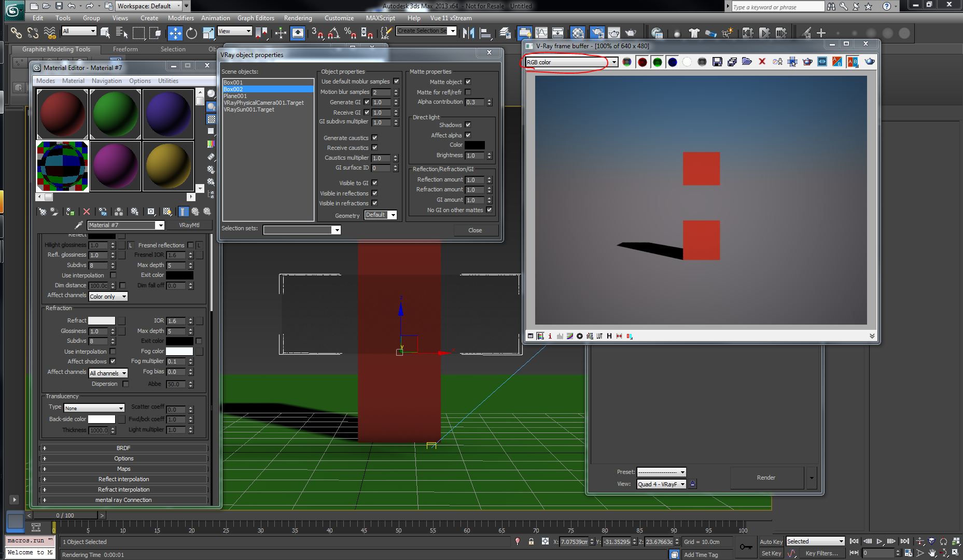Select the Select and Rotate tool
Image resolution: width=963 pixels, height=560 pixels.
[191, 33]
